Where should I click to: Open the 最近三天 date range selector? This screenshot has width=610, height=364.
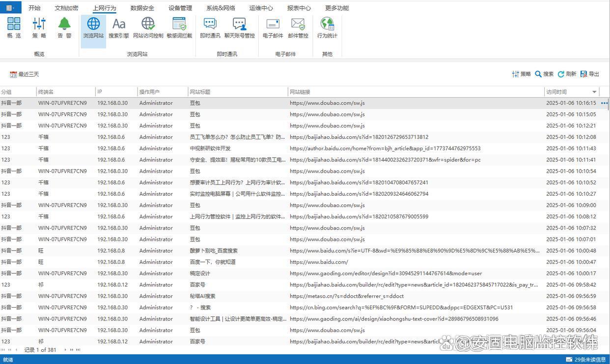click(25, 75)
